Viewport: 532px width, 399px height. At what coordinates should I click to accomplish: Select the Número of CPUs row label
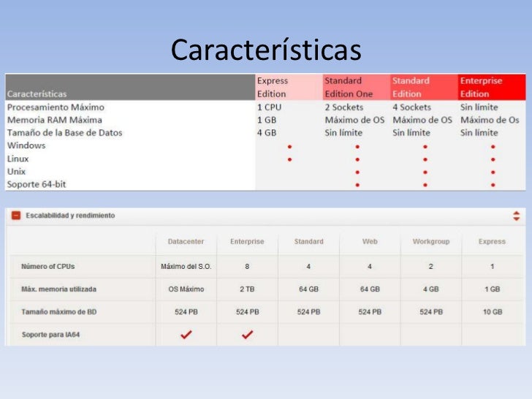pos(47,266)
